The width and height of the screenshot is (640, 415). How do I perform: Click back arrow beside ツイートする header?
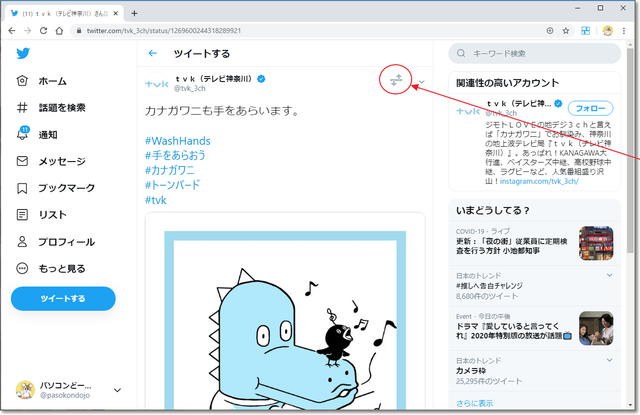(x=152, y=53)
